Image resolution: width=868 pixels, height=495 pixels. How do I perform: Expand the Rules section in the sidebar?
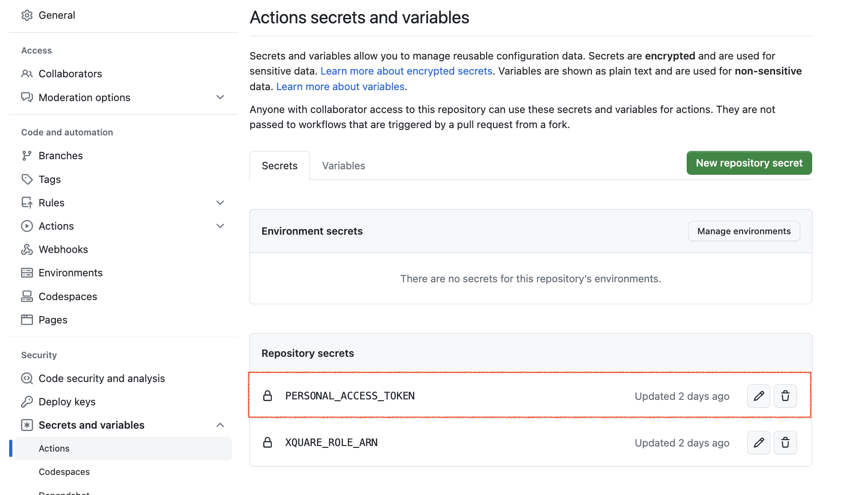(x=220, y=202)
